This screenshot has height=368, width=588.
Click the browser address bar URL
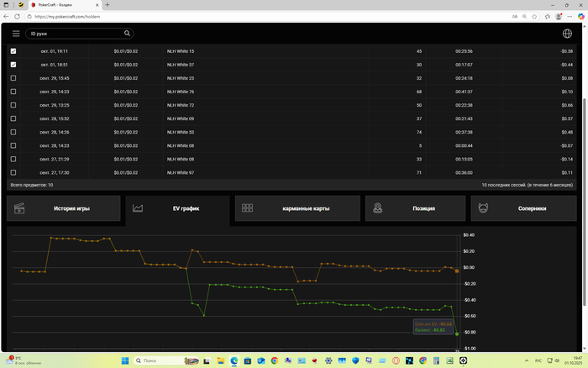pos(67,17)
